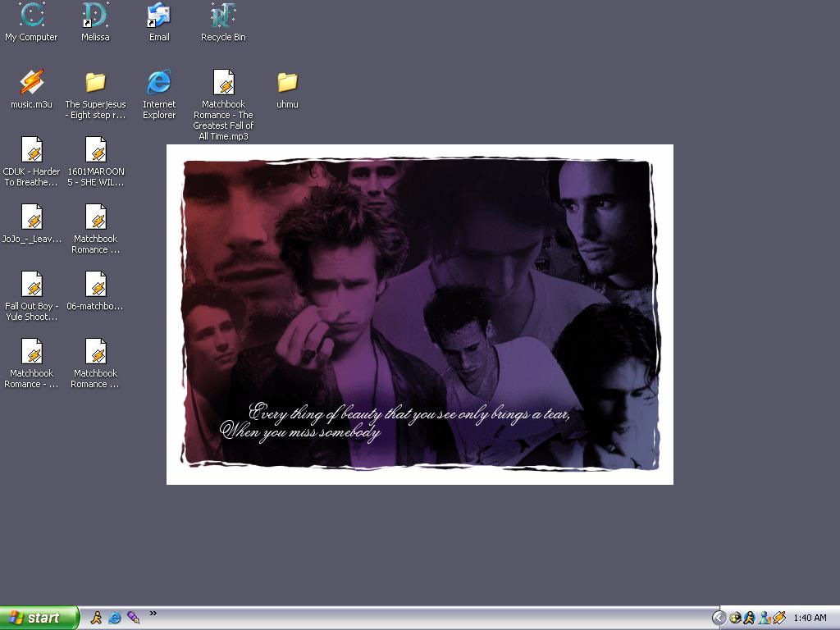840x630 pixels.
Task: Open the My Computer desktop icon
Action: pos(31,16)
